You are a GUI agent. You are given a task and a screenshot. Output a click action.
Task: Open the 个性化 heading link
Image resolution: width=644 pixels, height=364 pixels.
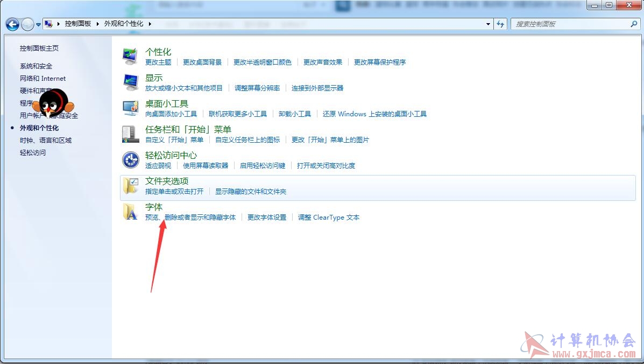pos(158,52)
